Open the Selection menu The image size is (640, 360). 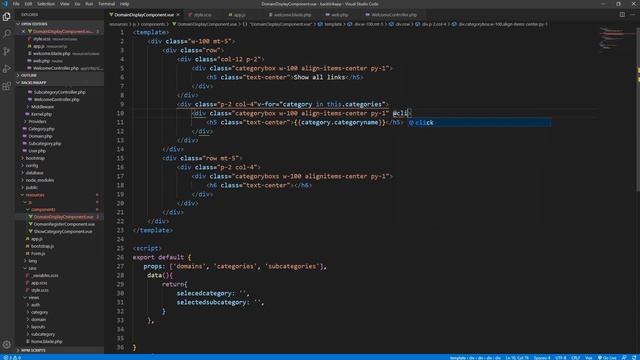click(x=46, y=4)
